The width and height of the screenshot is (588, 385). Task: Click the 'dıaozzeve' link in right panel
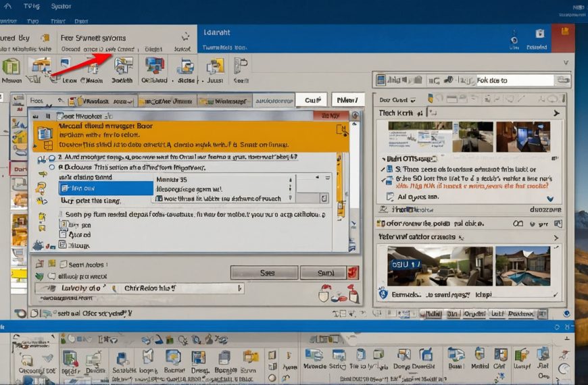pos(545,209)
